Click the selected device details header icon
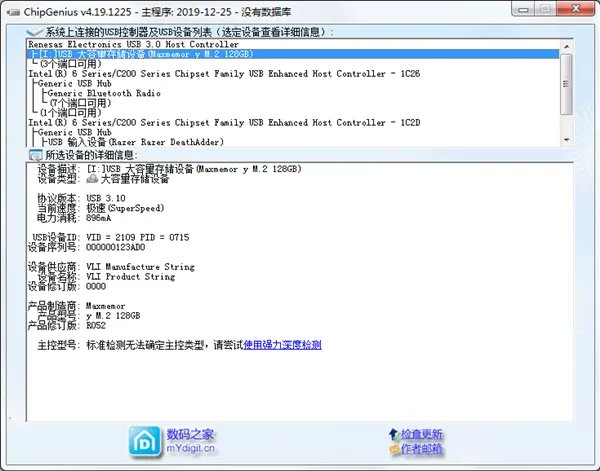Screen dimensions: 600x471 [x=36, y=155]
